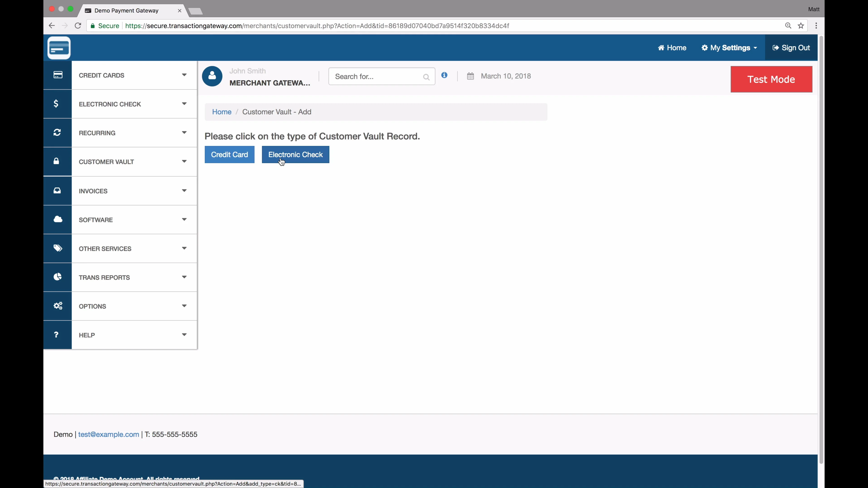Click into the Search for... field

click(x=377, y=76)
